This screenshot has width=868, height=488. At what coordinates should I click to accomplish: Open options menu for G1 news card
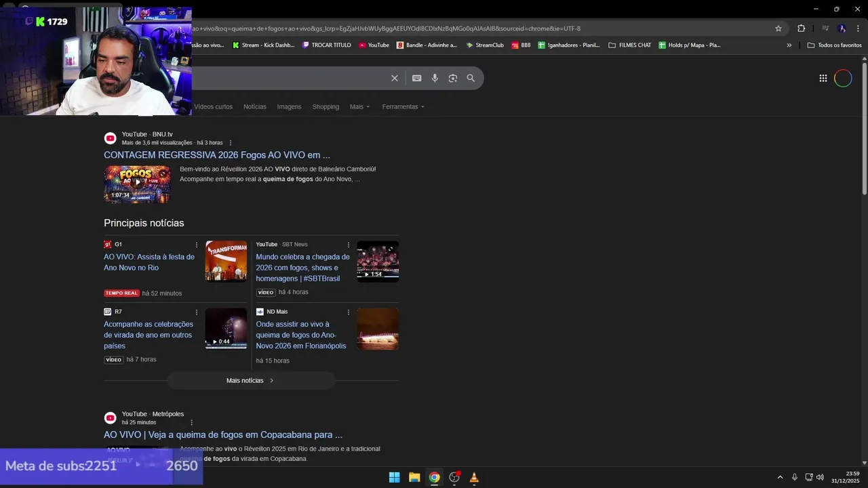(x=197, y=245)
